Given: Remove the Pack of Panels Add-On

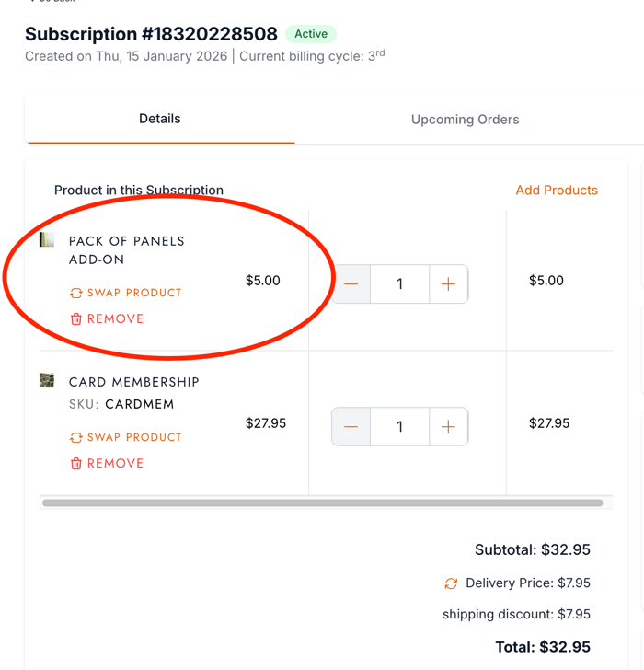Looking at the screenshot, I should (x=115, y=318).
